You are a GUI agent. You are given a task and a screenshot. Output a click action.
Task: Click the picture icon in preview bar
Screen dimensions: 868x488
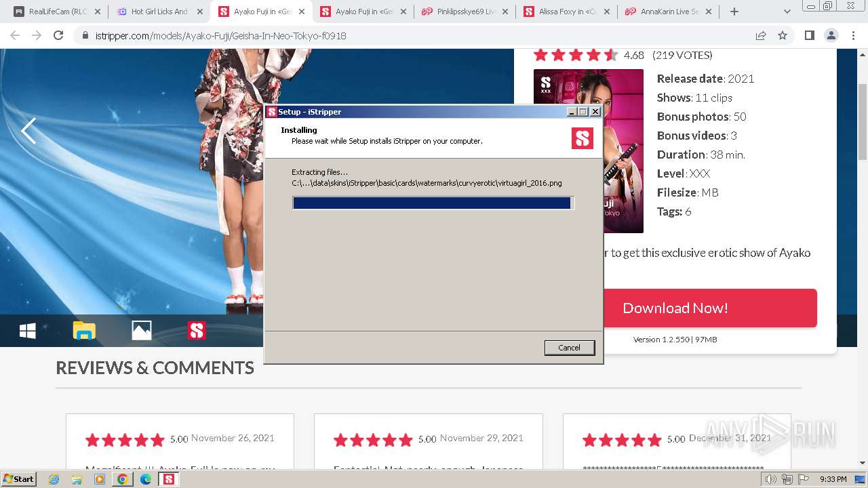tap(141, 331)
